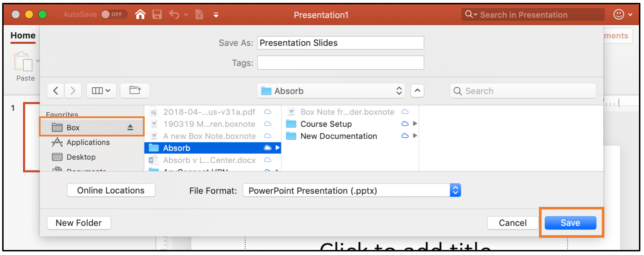
Task: Select the 2018-04-...us-v31a.pdf file
Action: (212, 112)
